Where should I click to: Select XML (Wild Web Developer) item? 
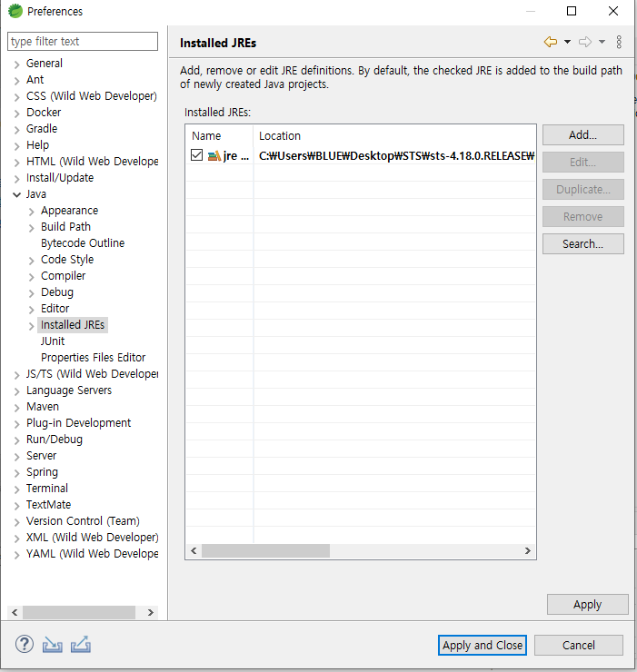pyautogui.click(x=92, y=538)
